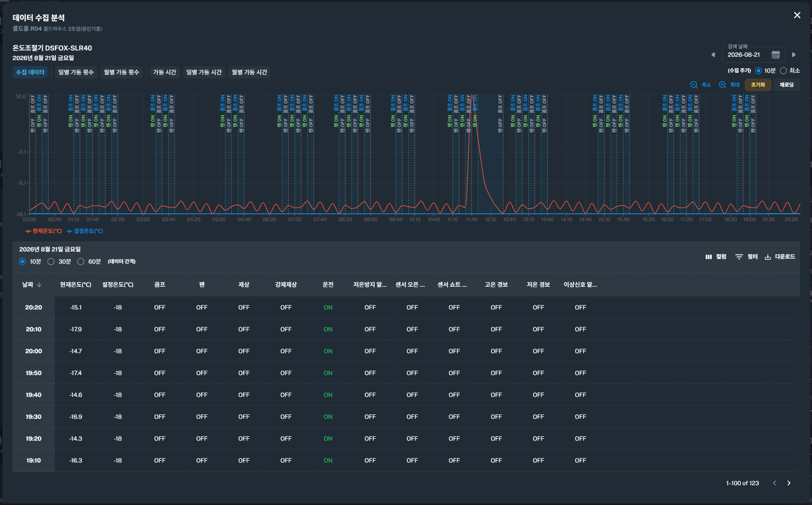Close the data collection analysis dialog

(x=797, y=15)
